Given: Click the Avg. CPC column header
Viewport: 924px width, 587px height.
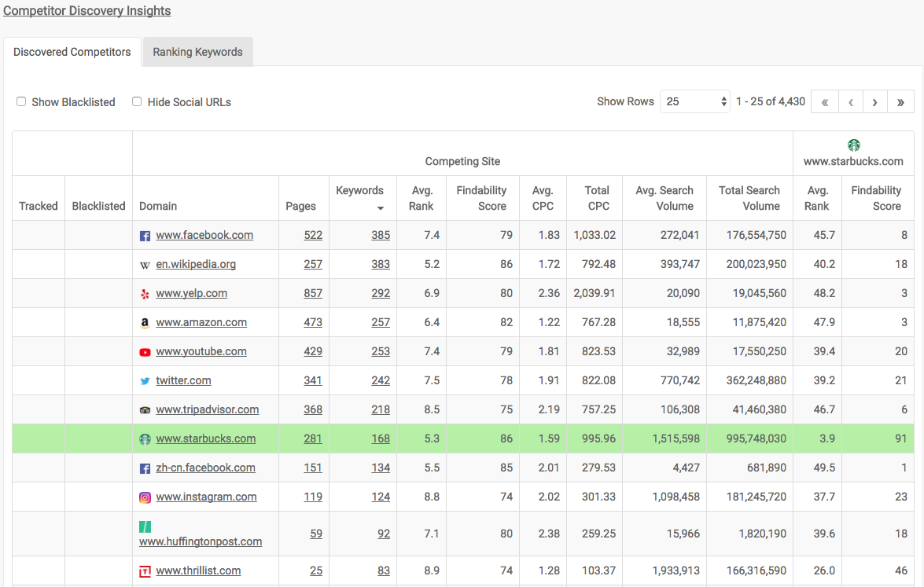Looking at the screenshot, I should [543, 198].
